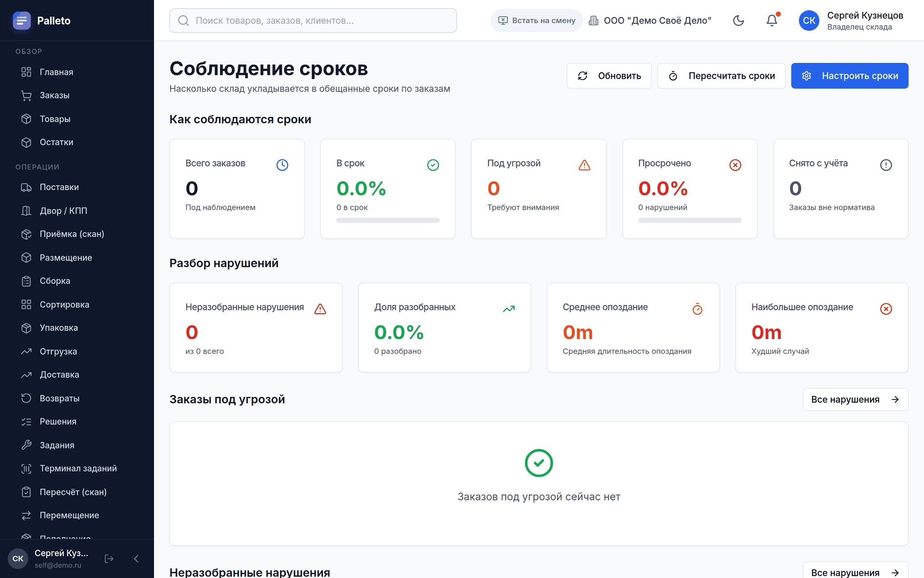Open 'Двор / КПП' in the sidebar
This screenshot has height=578, width=924.
click(77, 211)
